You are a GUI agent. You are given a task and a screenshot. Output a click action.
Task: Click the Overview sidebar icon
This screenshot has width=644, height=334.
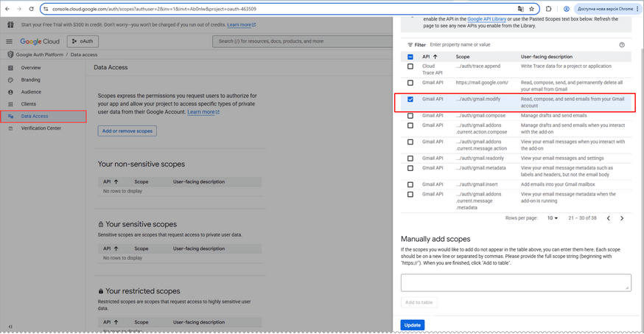point(10,68)
